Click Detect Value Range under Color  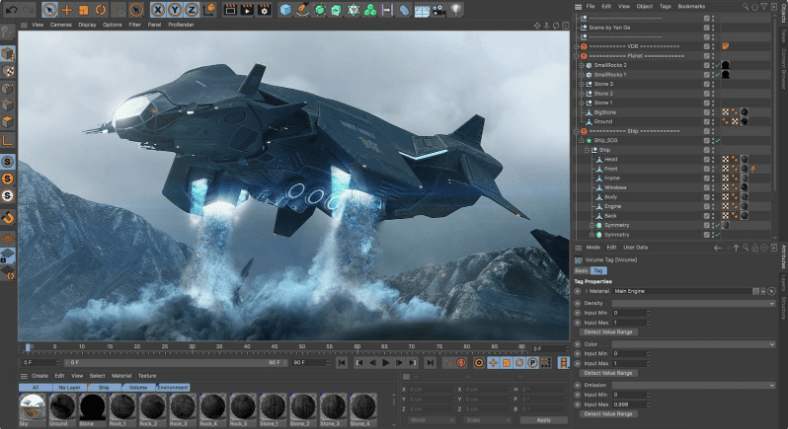tap(608, 373)
